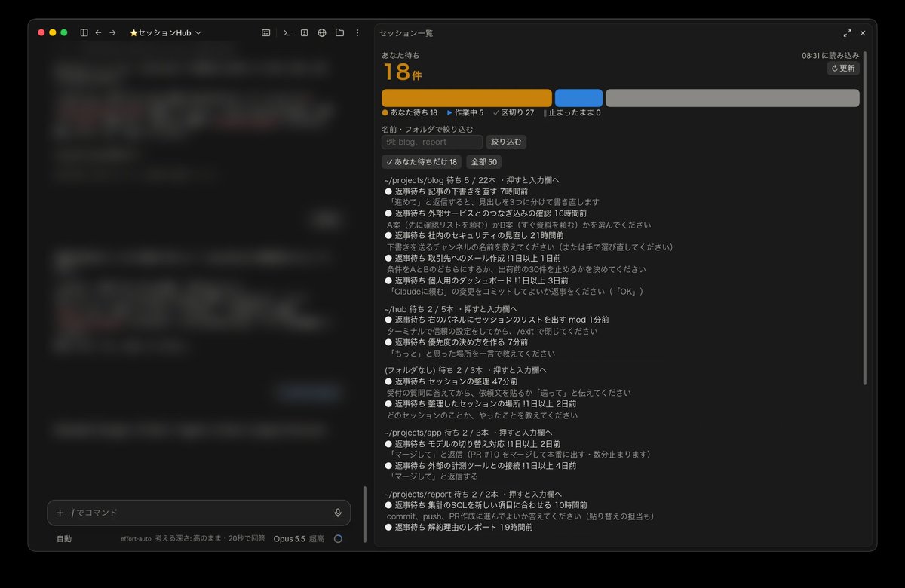Screen dimensions: 905x588
Task: Open the folder icon in toolbar
Action: 339,32
